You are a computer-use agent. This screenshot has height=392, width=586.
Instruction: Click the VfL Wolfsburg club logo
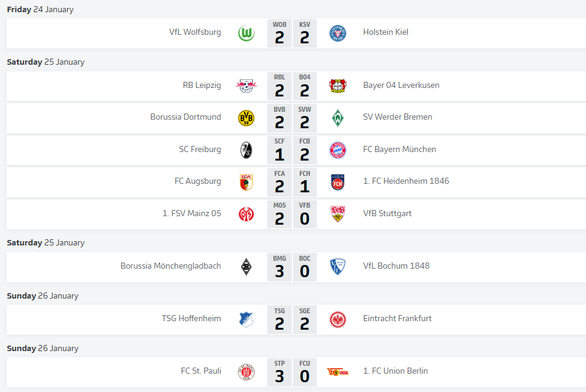click(x=247, y=33)
